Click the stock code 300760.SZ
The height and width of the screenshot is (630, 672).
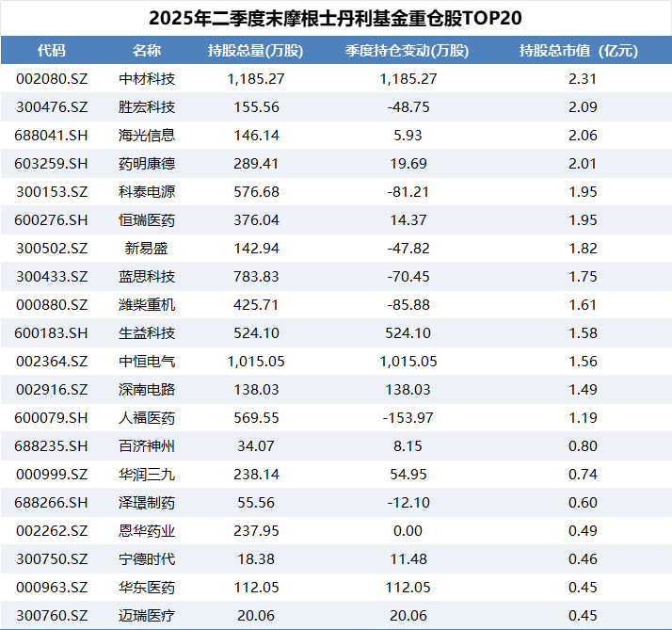[52, 616]
